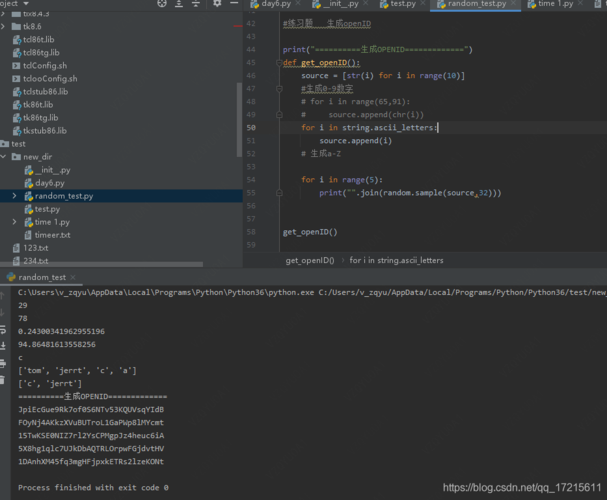Image resolution: width=607 pixels, height=500 pixels.
Task: Close the day6.py editor tab
Action: point(298,3)
